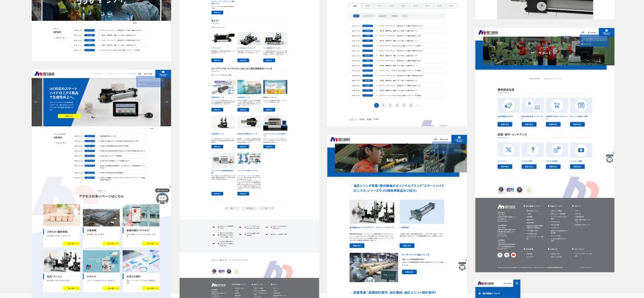Advance the hero carousel with the right arrow
Image resolution: width=644 pixels, height=298 pixels.
[167, 102]
